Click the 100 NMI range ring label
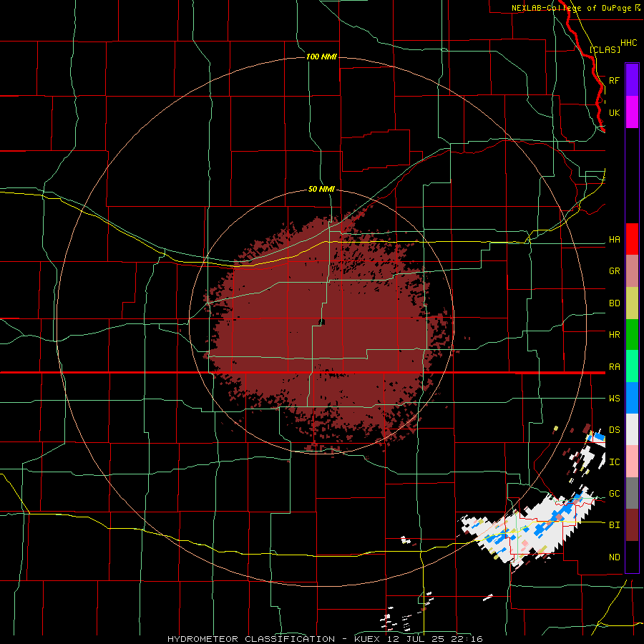Viewport: 644px width, 644px height. 321,57
